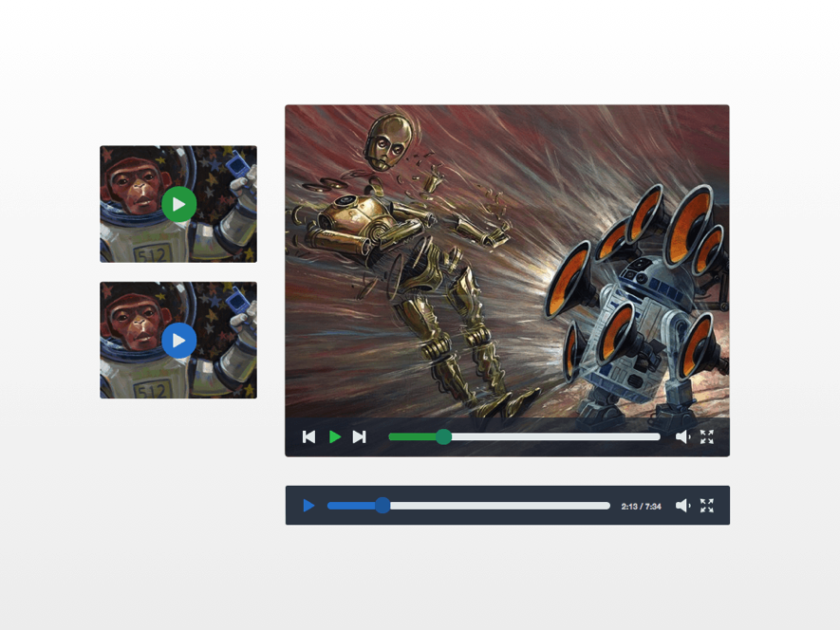Image resolution: width=840 pixels, height=630 pixels.
Task: Mute volume in the standalone control bar
Action: pyautogui.click(x=682, y=505)
